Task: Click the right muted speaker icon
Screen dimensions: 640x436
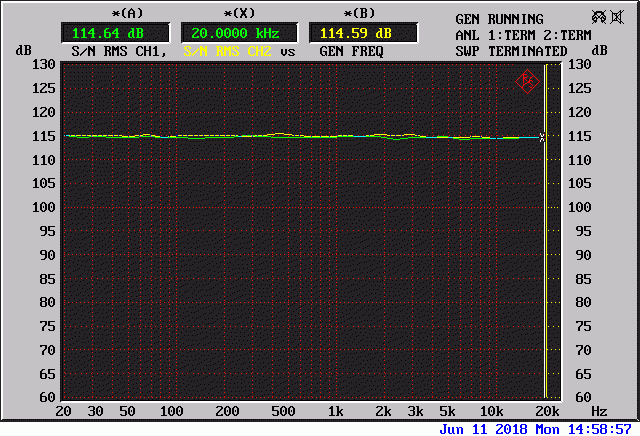Action: [x=618, y=17]
